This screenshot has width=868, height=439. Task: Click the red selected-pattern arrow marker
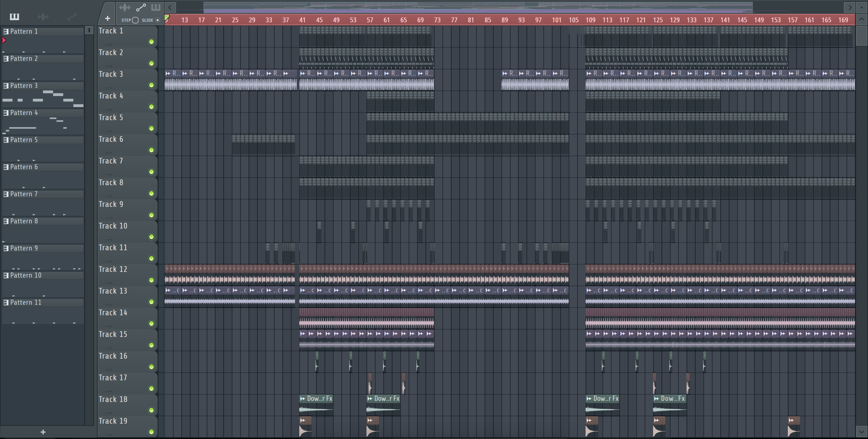pos(4,40)
